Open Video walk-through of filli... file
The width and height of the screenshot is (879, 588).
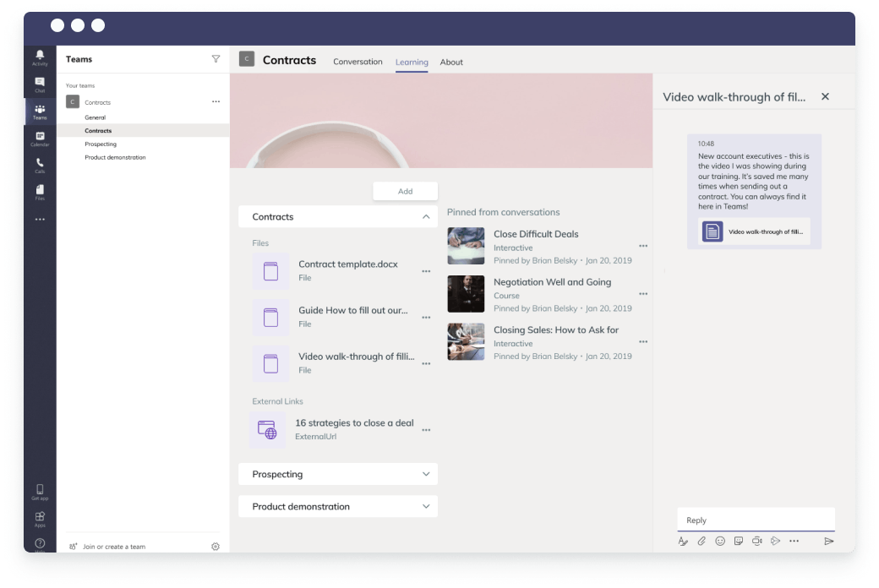coord(357,357)
